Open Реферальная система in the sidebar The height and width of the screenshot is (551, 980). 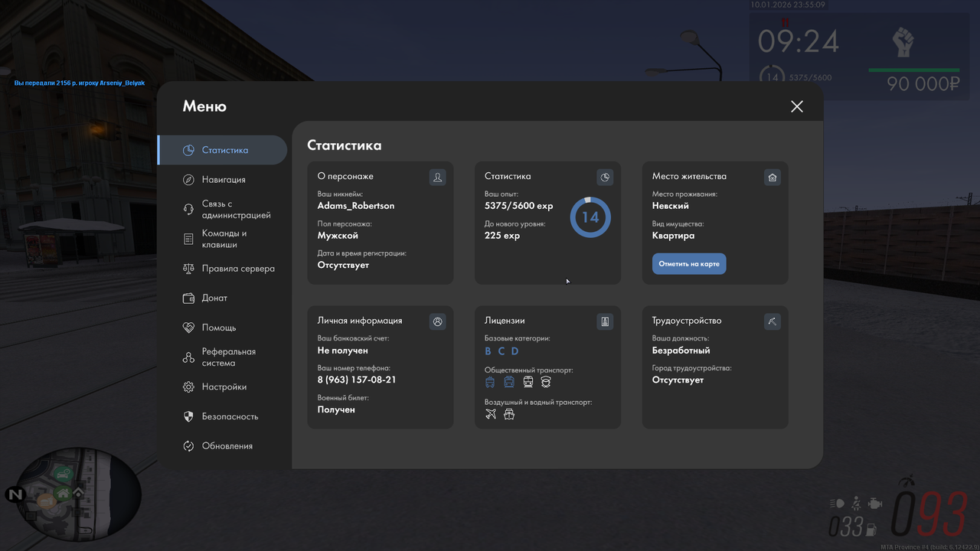coord(222,357)
